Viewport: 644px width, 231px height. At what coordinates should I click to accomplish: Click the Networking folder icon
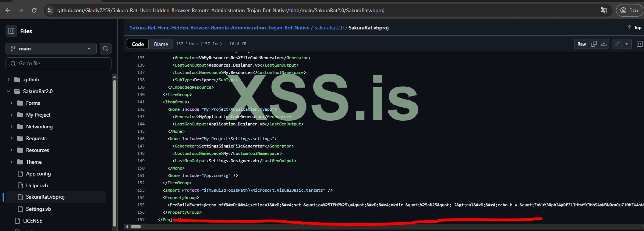coord(20,127)
